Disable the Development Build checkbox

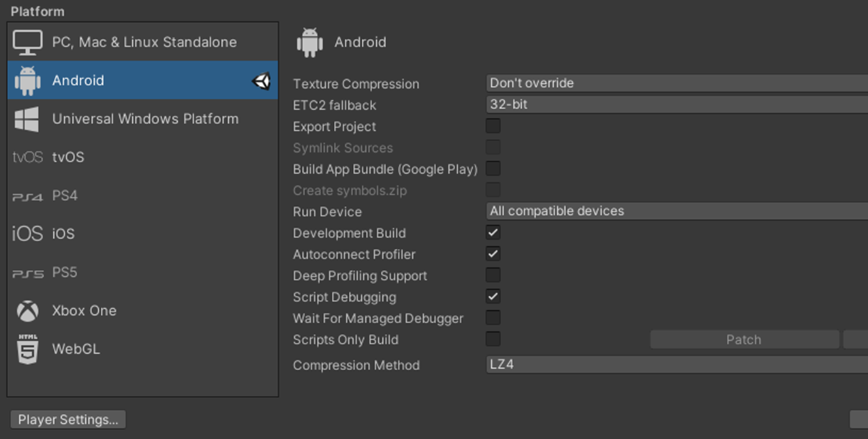[493, 232]
